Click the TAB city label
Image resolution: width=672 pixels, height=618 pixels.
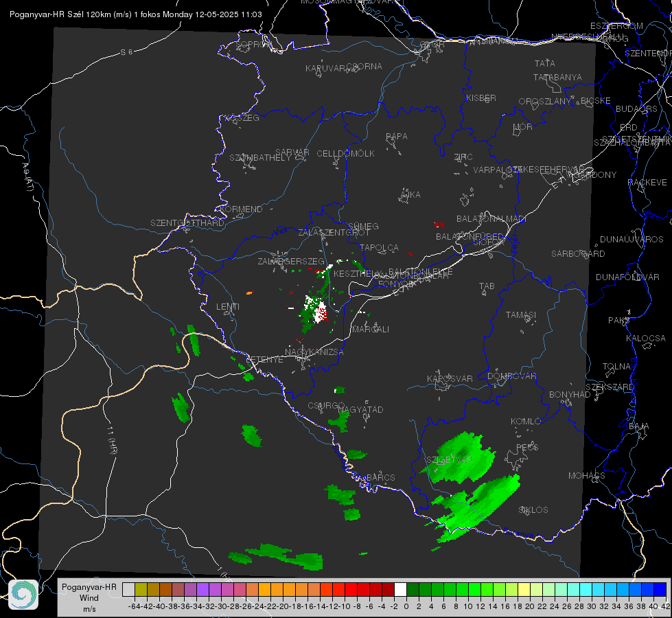(x=487, y=286)
